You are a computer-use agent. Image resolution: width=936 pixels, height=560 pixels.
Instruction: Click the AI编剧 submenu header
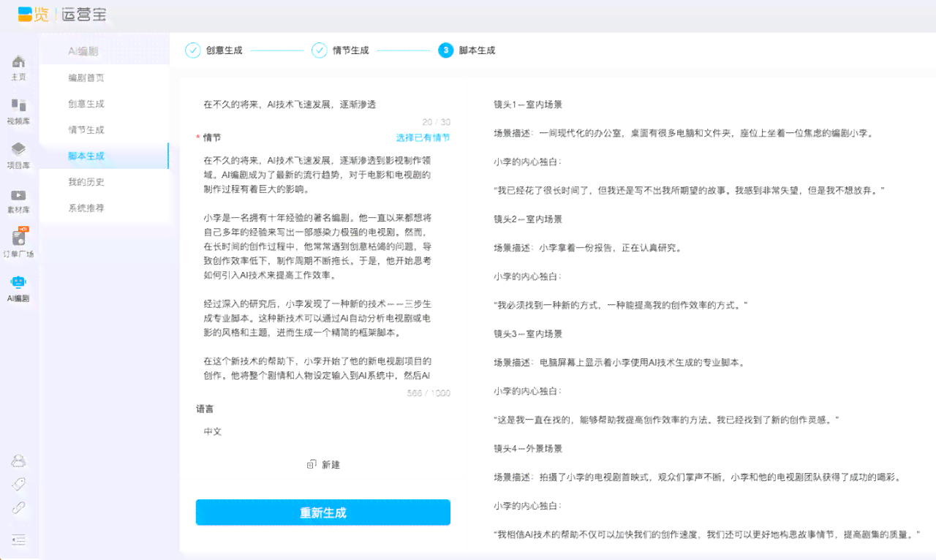coord(83,51)
